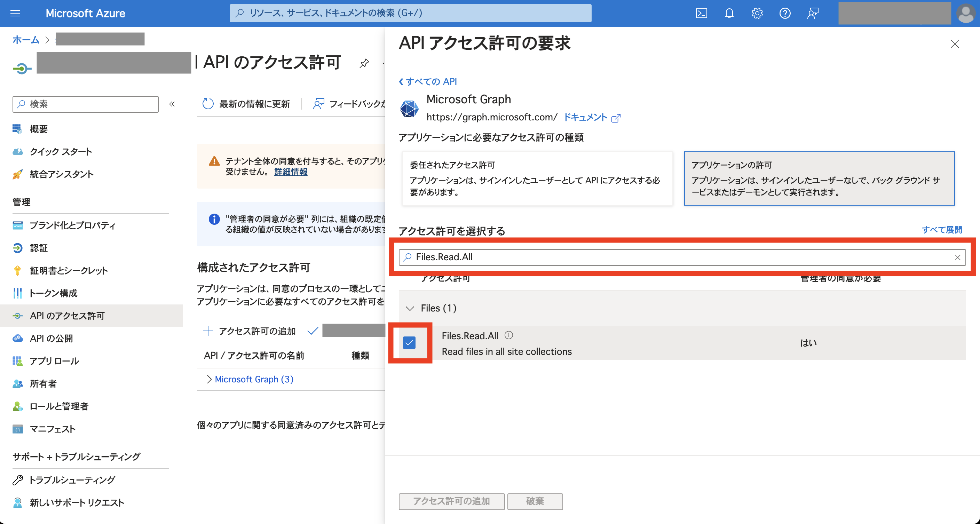The width and height of the screenshot is (980, 524).
Task: Click the 所有者 people icon
Action: (17, 383)
